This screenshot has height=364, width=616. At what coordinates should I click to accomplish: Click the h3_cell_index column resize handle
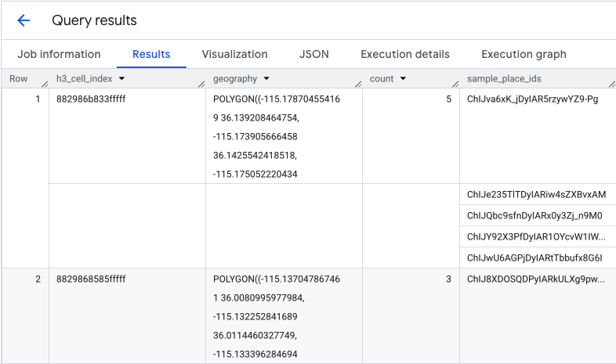[201, 83]
